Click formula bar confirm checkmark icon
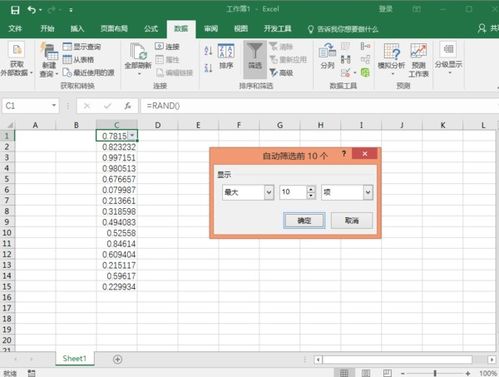The image size is (499, 377). 107,106
